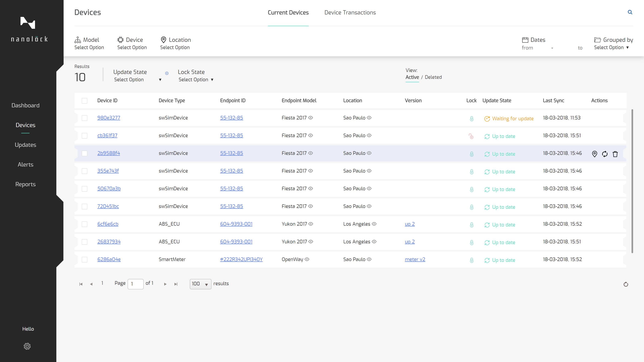The image size is (644, 362).
Task: Open Updates in sidebar
Action: 26,145
